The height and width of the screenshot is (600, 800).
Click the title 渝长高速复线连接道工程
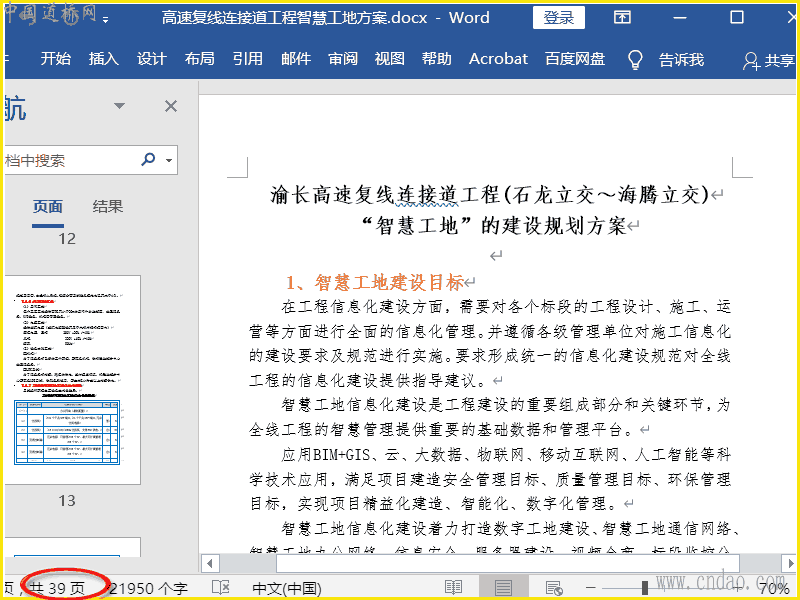(x=385, y=194)
